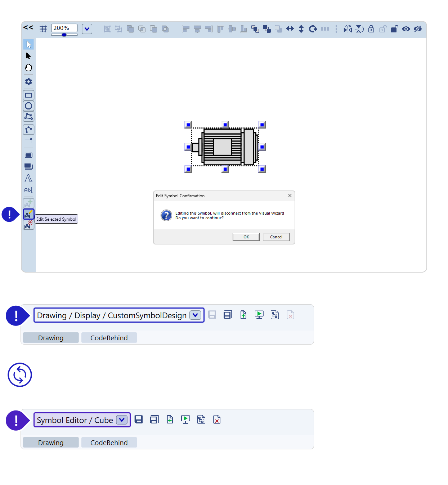Toggle the grid display icon
The image size is (448, 485).
click(43, 29)
